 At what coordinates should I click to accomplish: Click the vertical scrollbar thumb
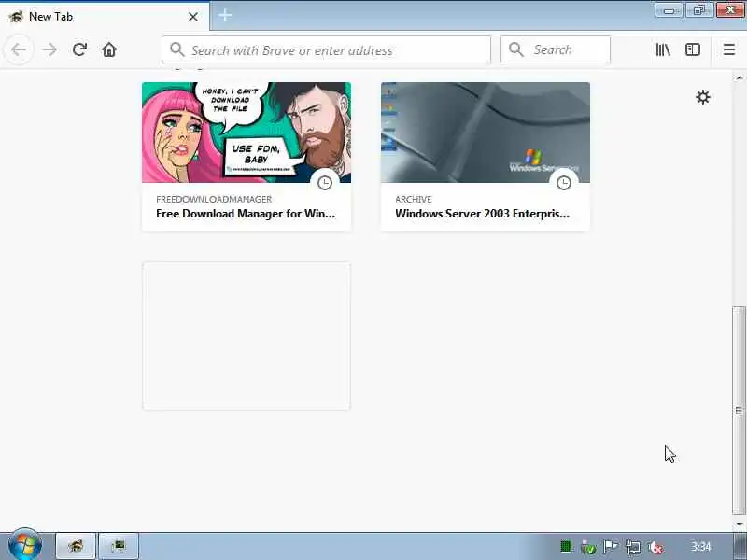tap(740, 411)
